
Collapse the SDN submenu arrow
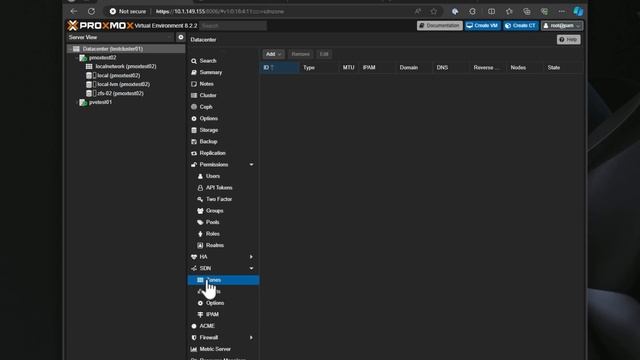point(251,268)
